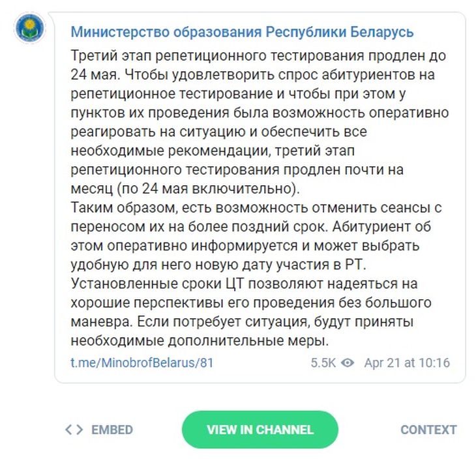Click the text "хорошие перспективы его проведения"

[x=196, y=304]
